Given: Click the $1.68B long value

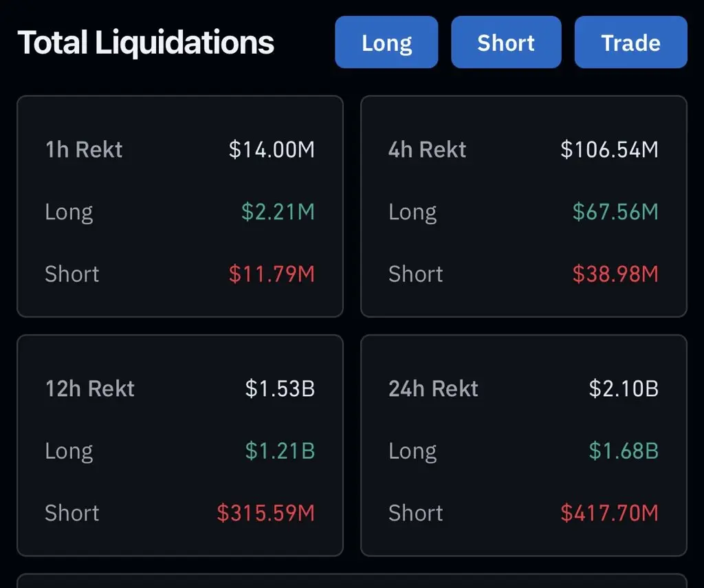Looking at the screenshot, I should click(x=624, y=451).
